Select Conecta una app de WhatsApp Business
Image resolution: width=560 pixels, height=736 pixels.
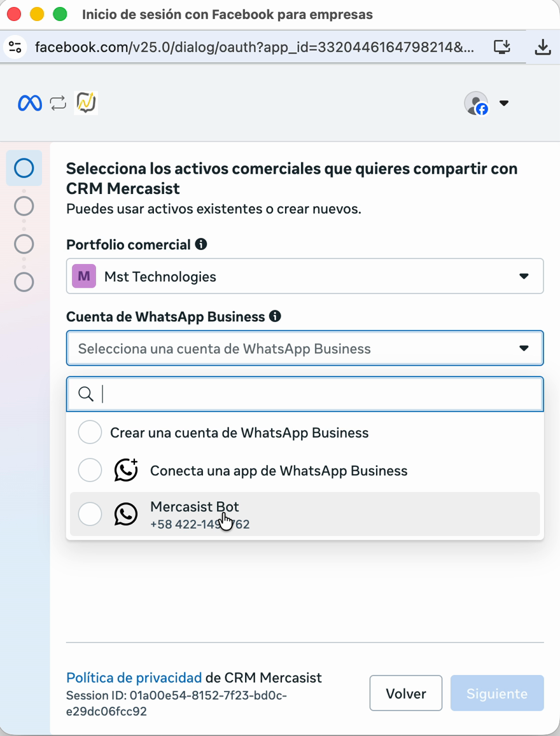point(305,470)
